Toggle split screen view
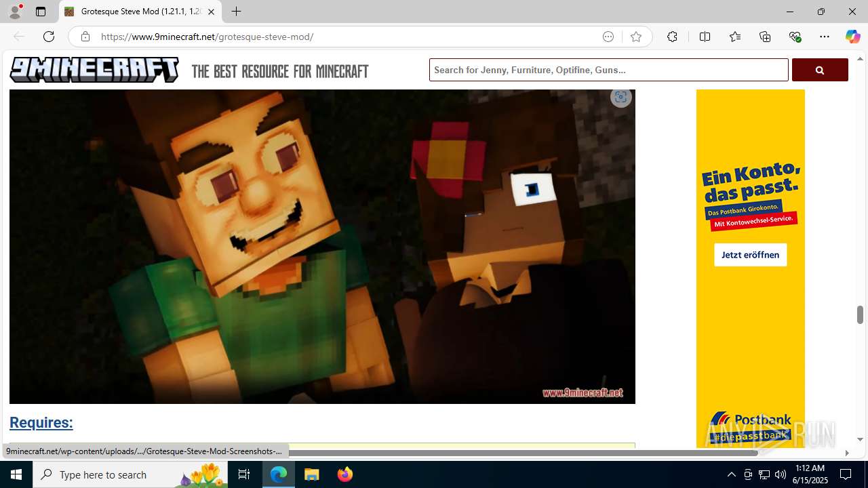868x488 pixels. point(705,37)
